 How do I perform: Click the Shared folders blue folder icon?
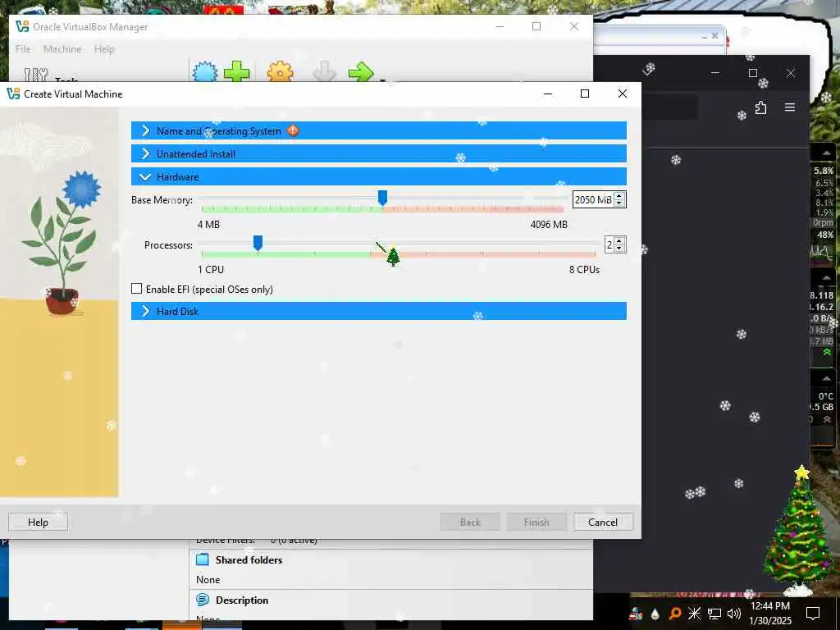click(203, 559)
